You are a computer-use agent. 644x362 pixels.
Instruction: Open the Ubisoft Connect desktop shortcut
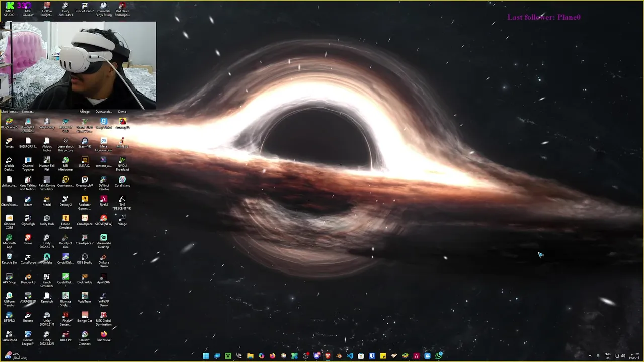coord(85,338)
